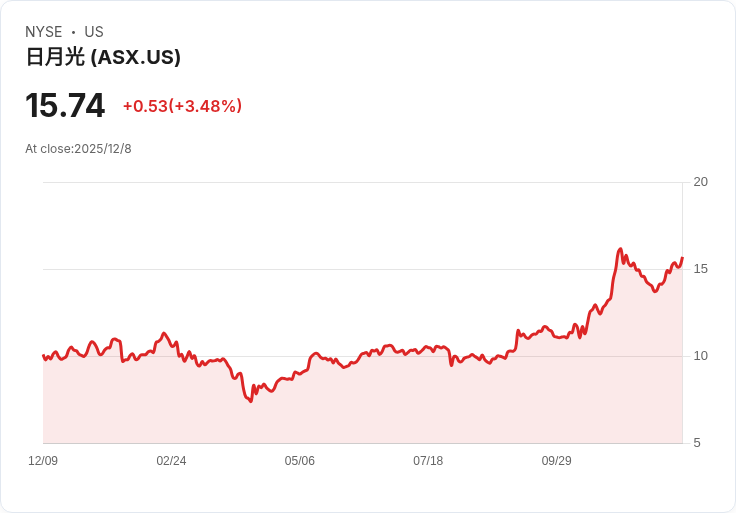Viewport: 736px width, 513px height.
Task: Click the 日月光 (ASX.US) stock title
Action: [x=103, y=57]
